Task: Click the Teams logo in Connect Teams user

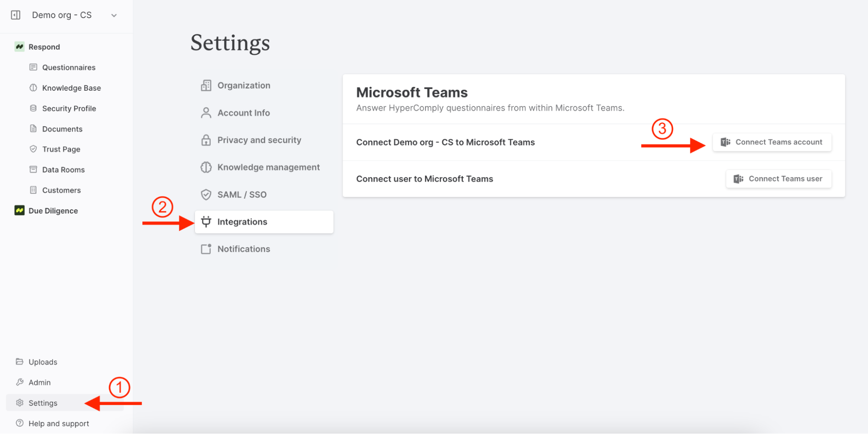Action: pos(739,179)
